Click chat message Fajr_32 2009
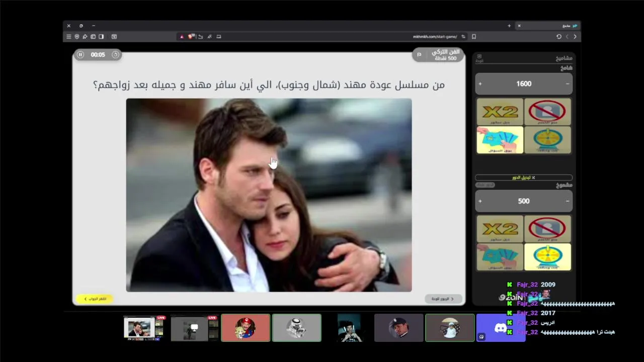644x362 pixels. click(x=531, y=285)
